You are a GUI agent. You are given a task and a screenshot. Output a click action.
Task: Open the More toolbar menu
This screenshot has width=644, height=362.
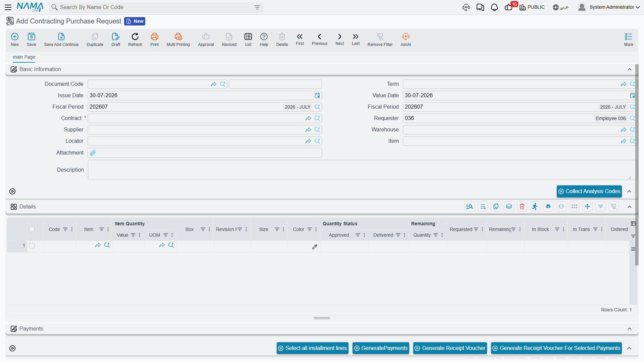click(x=629, y=40)
